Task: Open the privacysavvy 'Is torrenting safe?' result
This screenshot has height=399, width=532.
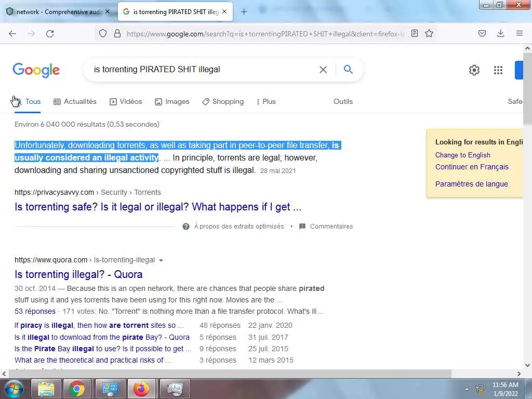Action: [158, 207]
